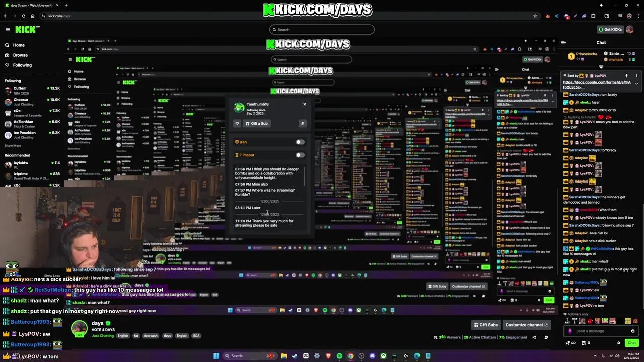Click the Gift Subs button
The image size is (644, 362).
click(486, 325)
